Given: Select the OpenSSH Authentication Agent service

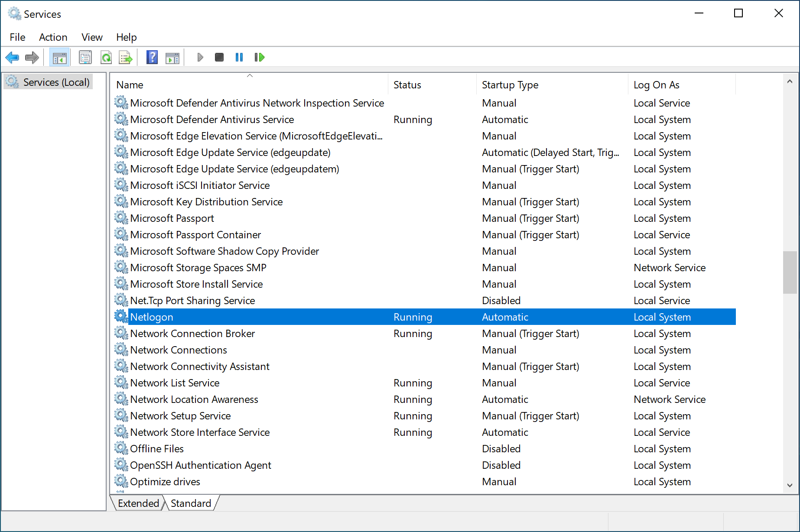Looking at the screenshot, I should [200, 465].
